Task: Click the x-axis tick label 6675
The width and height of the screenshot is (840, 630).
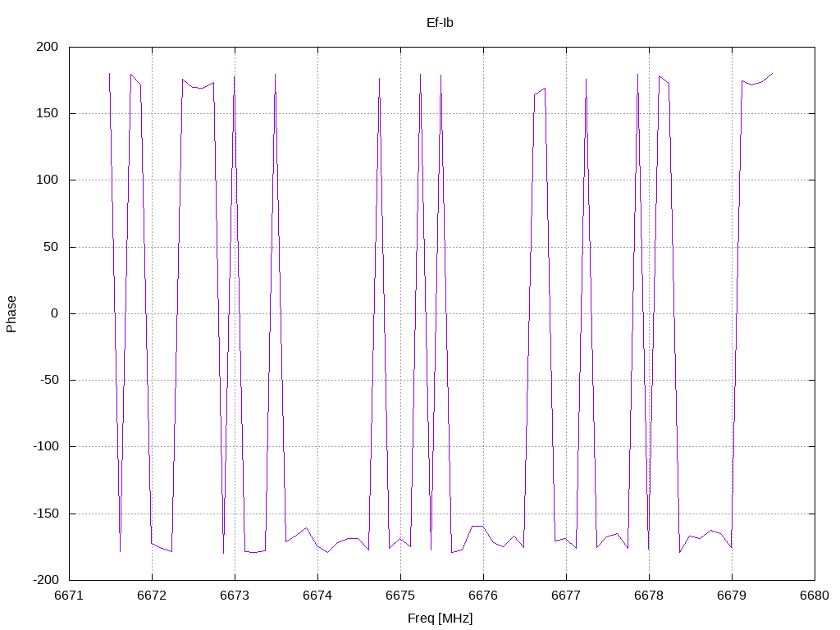Action: point(400,596)
